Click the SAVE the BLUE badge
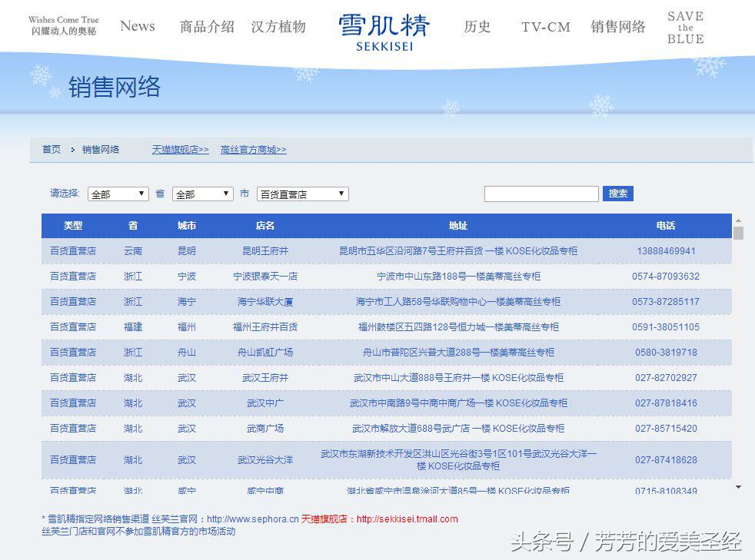Screen dimensions: 755x560 684,26
